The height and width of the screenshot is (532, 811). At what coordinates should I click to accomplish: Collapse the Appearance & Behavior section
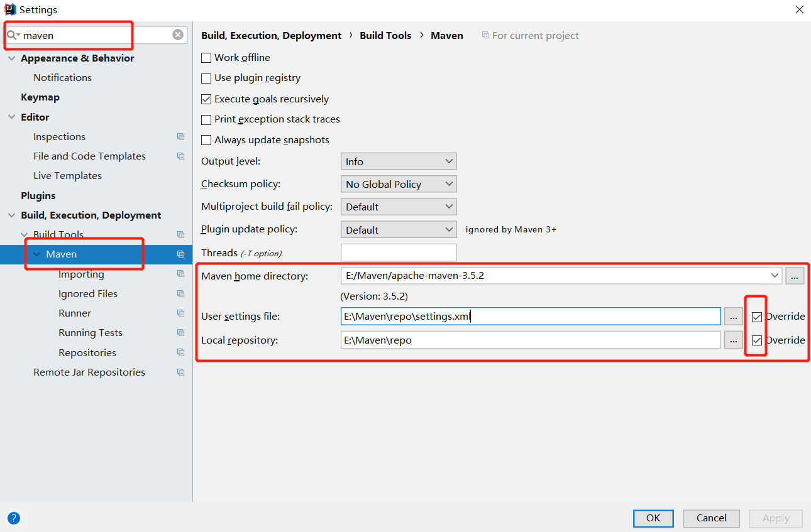pos(11,58)
